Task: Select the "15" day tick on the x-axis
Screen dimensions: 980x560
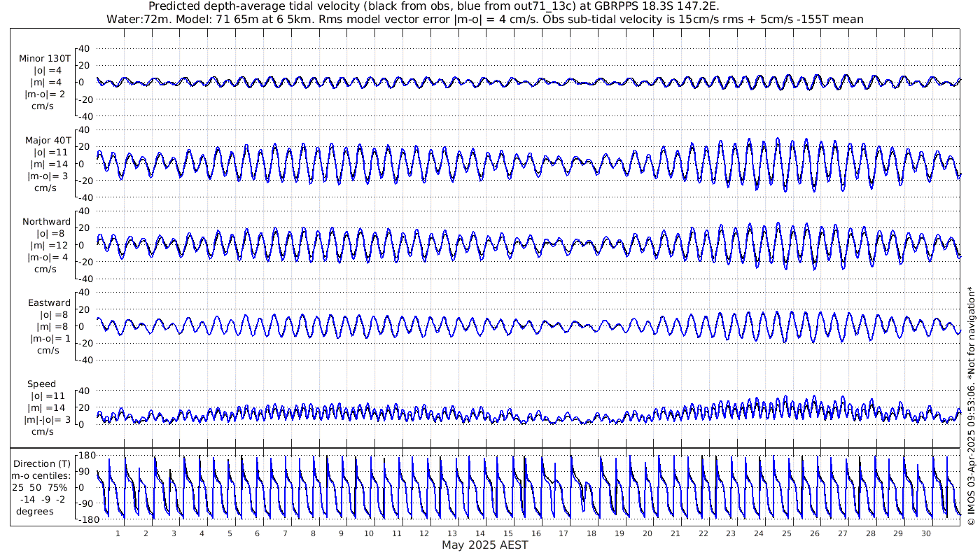Action: click(509, 533)
